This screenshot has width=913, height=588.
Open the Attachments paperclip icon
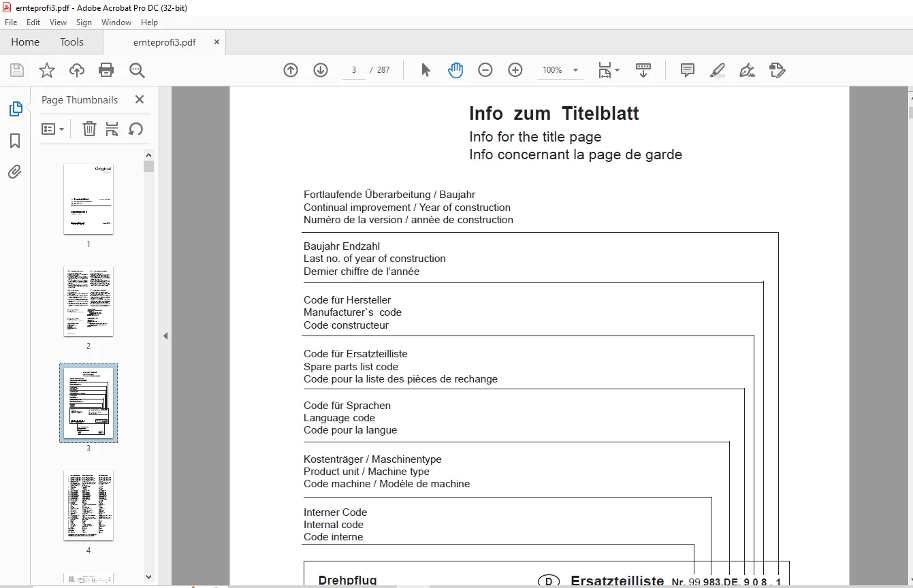(x=15, y=171)
